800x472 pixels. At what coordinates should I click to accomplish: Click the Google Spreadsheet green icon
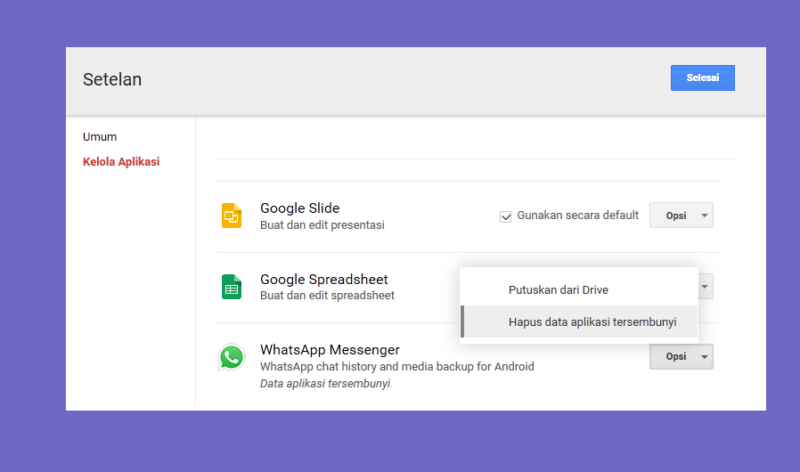[x=231, y=286]
